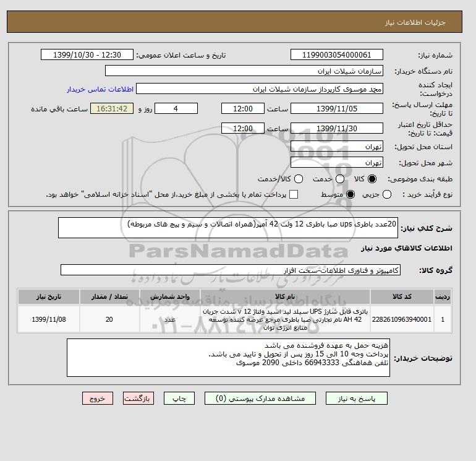476x461 pixels.
Task: Click product code 228261096394001 cell
Action: [x=402, y=319]
